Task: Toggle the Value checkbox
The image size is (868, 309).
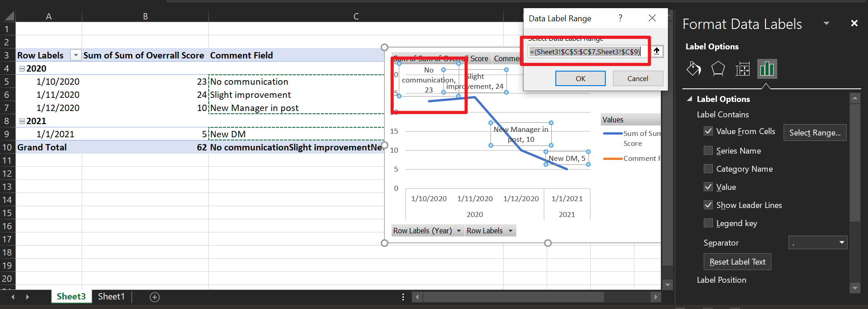Action: (708, 187)
